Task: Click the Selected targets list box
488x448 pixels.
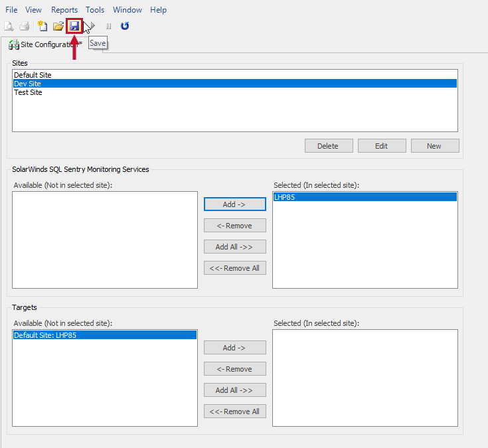Action: pyautogui.click(x=365, y=378)
